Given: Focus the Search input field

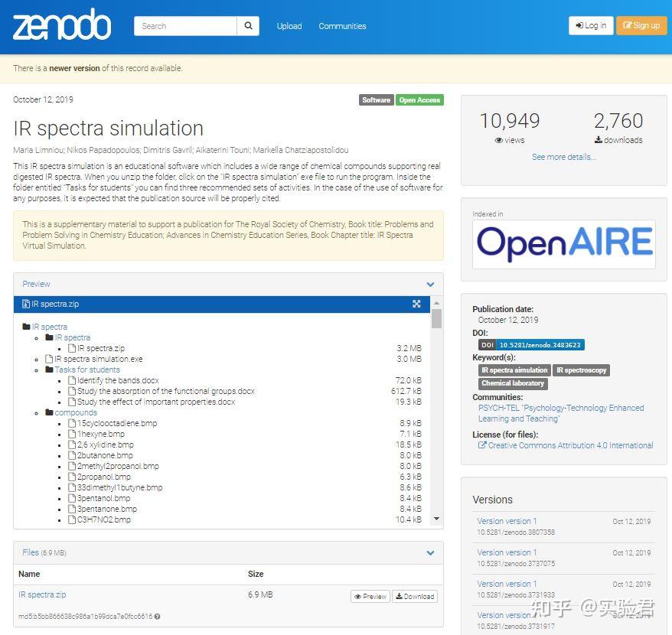Looking at the screenshot, I should [185, 26].
